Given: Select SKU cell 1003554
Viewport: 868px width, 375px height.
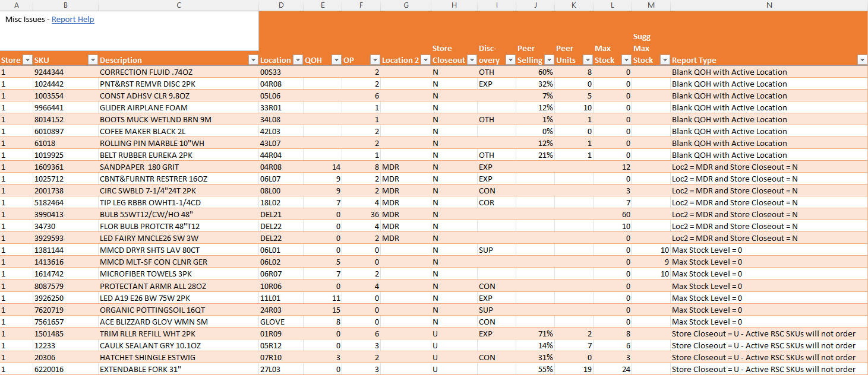Looking at the screenshot, I should click(x=65, y=96).
